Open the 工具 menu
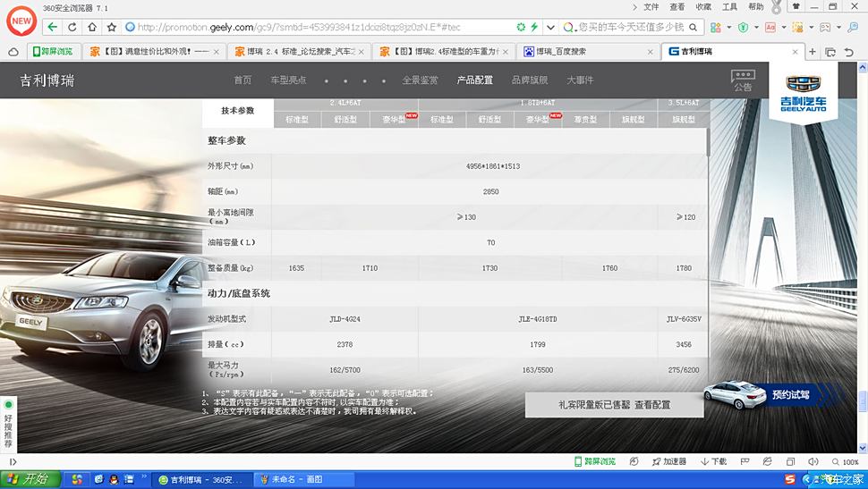The height and width of the screenshot is (489, 868). (729, 6)
